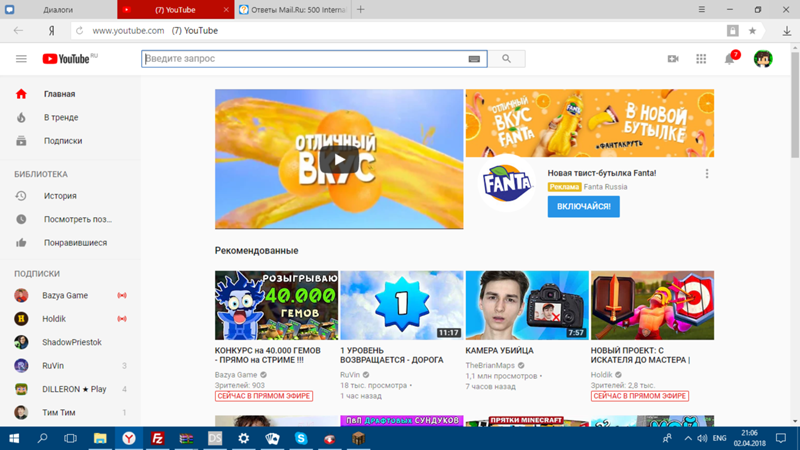Click the magnifier search button
The width and height of the screenshot is (800, 450).
pyautogui.click(x=506, y=59)
